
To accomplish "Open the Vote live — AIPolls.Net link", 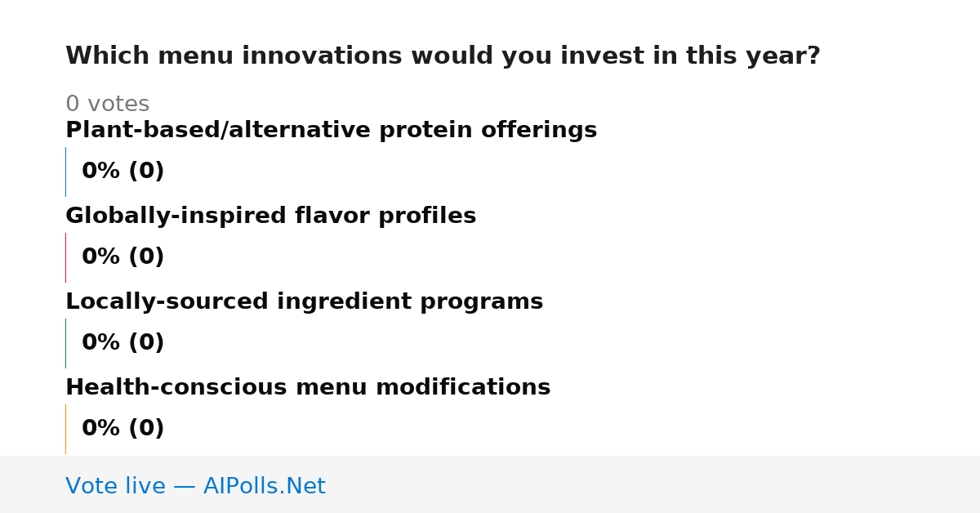I will coord(195,486).
